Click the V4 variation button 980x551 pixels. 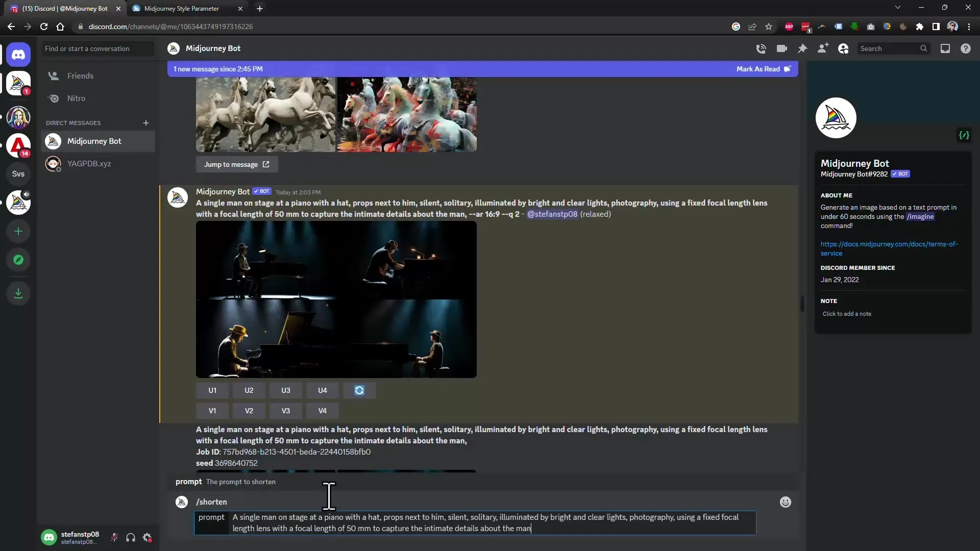click(322, 410)
